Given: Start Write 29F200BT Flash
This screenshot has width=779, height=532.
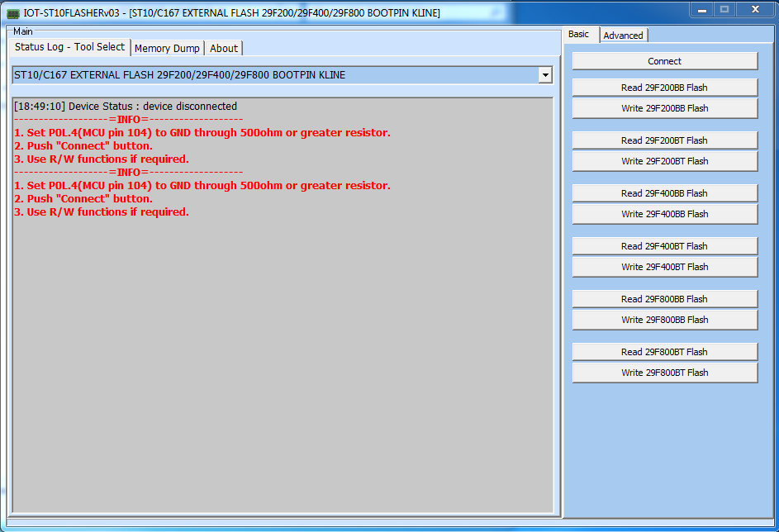Looking at the screenshot, I should click(664, 161).
